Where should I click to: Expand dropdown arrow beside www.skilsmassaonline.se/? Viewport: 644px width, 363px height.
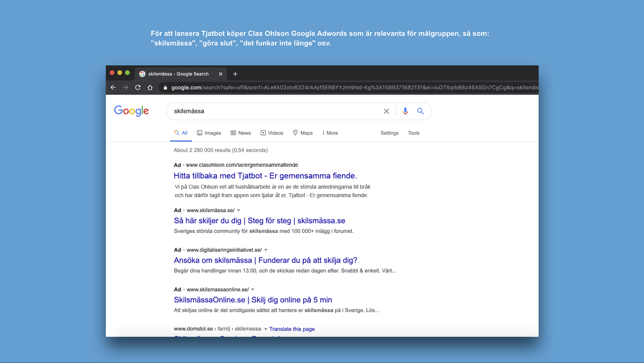[253, 290]
